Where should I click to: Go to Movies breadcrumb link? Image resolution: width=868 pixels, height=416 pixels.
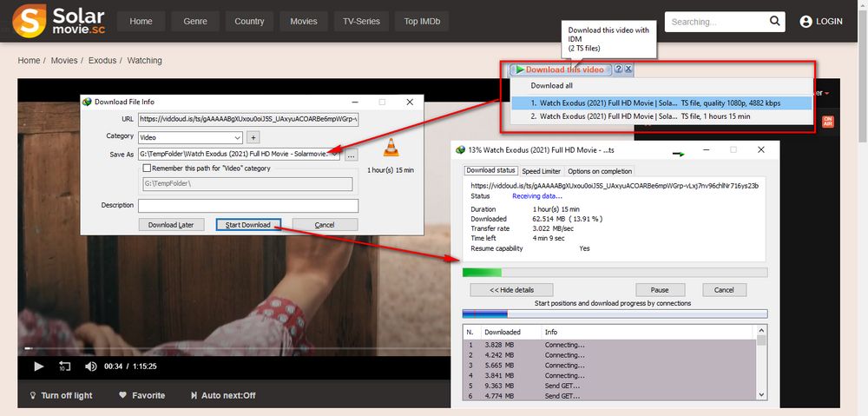pyautogui.click(x=64, y=61)
